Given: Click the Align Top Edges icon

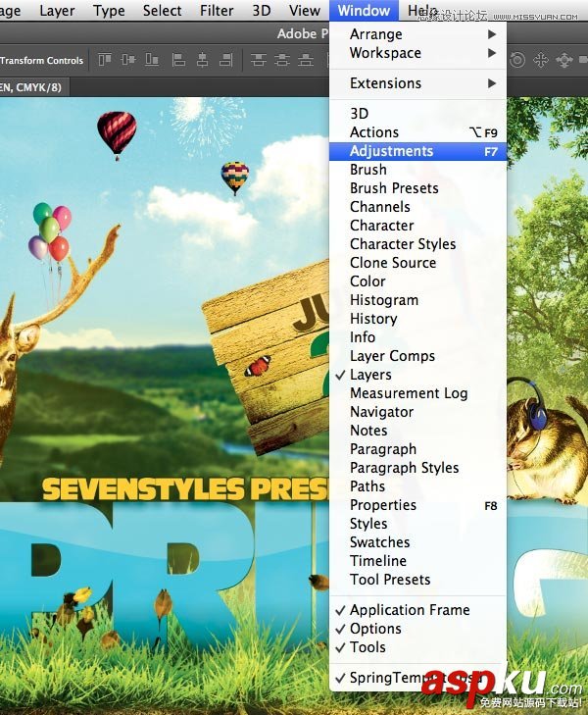Looking at the screenshot, I should point(105,59).
